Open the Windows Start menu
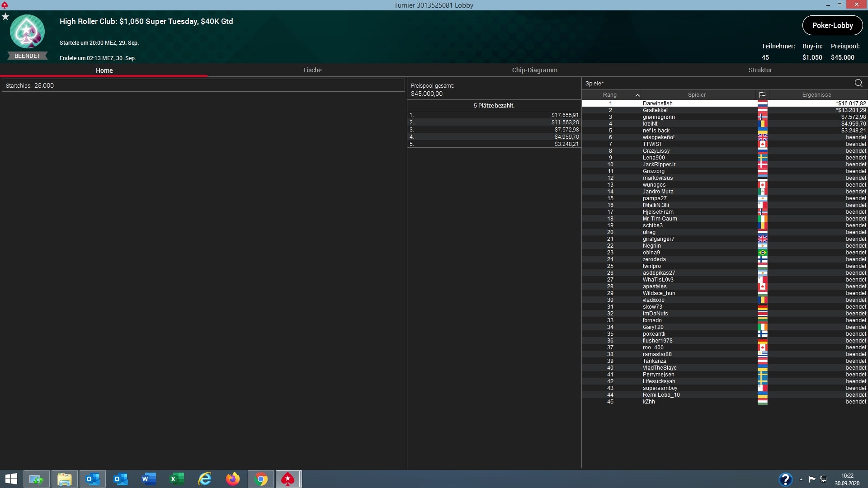The height and width of the screenshot is (488, 868). tap(11, 479)
